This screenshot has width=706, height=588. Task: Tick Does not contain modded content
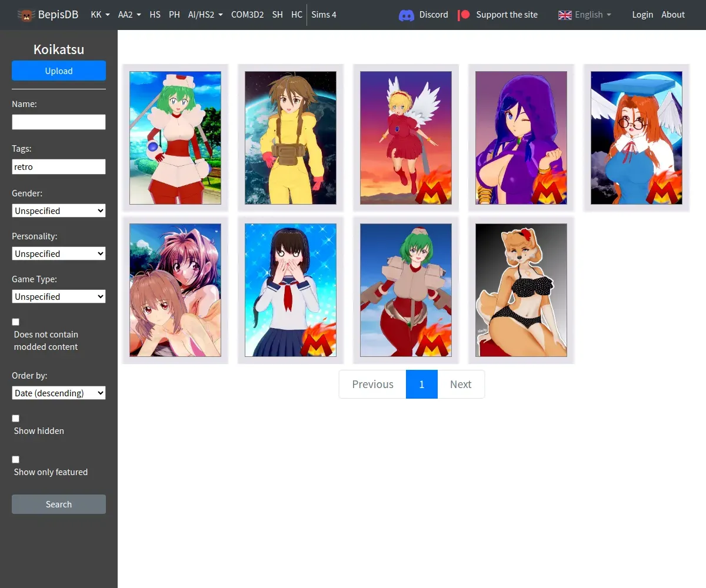pyautogui.click(x=16, y=322)
